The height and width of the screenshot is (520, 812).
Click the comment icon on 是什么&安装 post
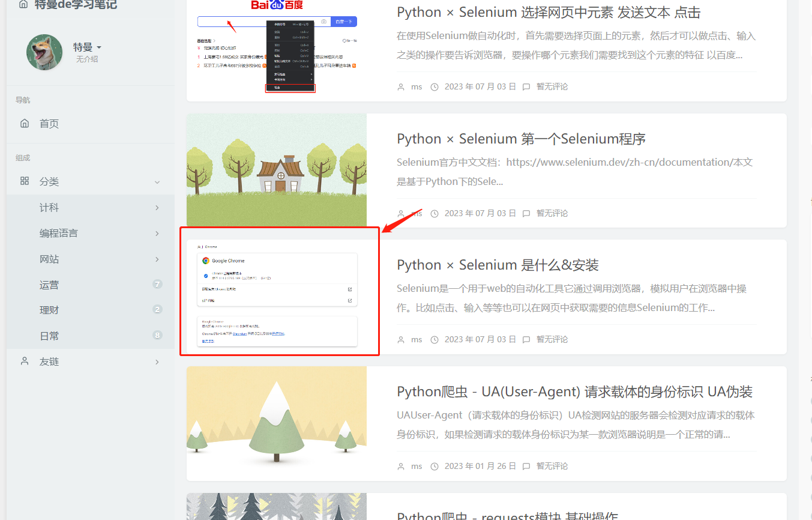point(526,339)
